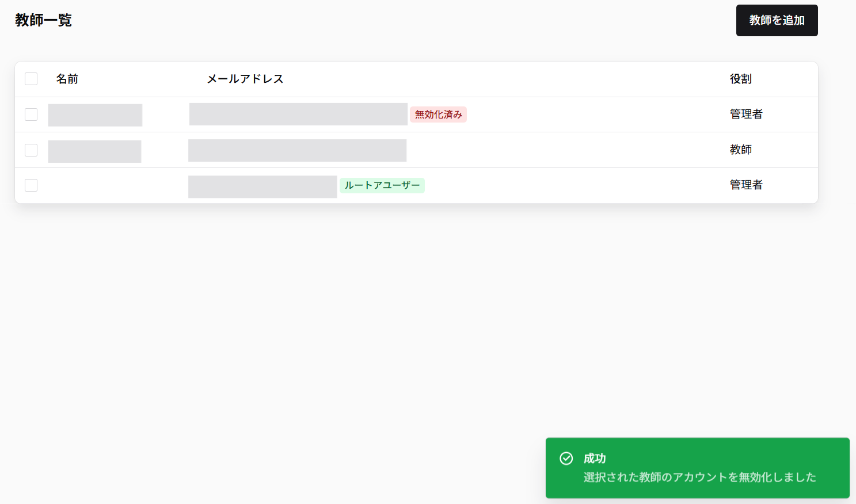Click the ルートアユーザー badge
Viewport: 856px width, 504px height.
382,185
